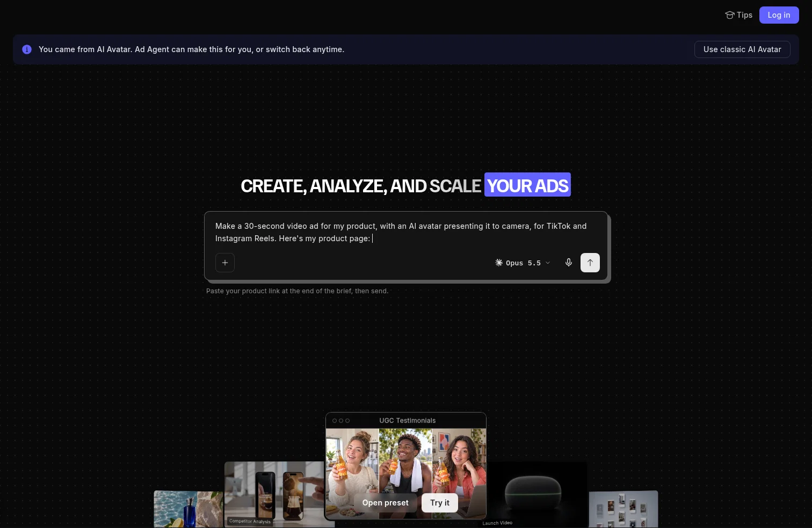Click the 'YOUR ADS' highlighted headline text

coord(527,185)
